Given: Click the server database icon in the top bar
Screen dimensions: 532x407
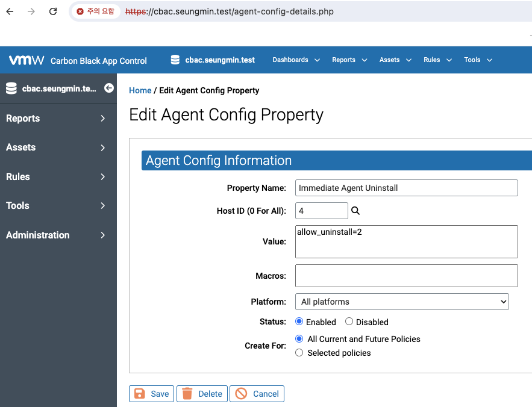Looking at the screenshot, I should click(175, 60).
